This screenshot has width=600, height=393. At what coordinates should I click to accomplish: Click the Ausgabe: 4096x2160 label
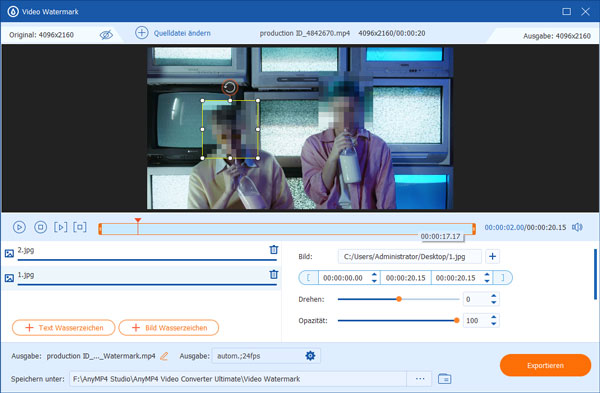coord(557,36)
